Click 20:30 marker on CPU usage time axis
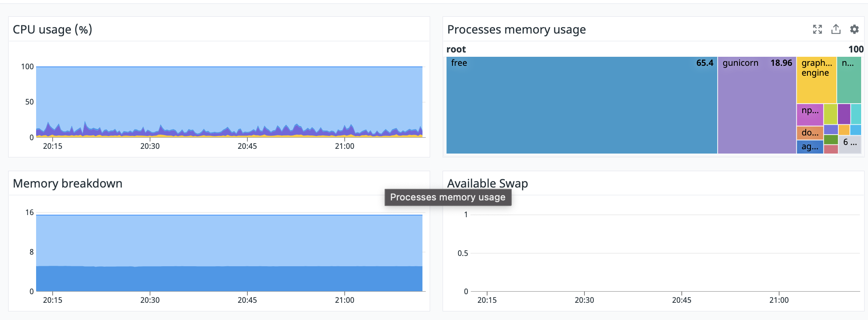 tap(150, 146)
